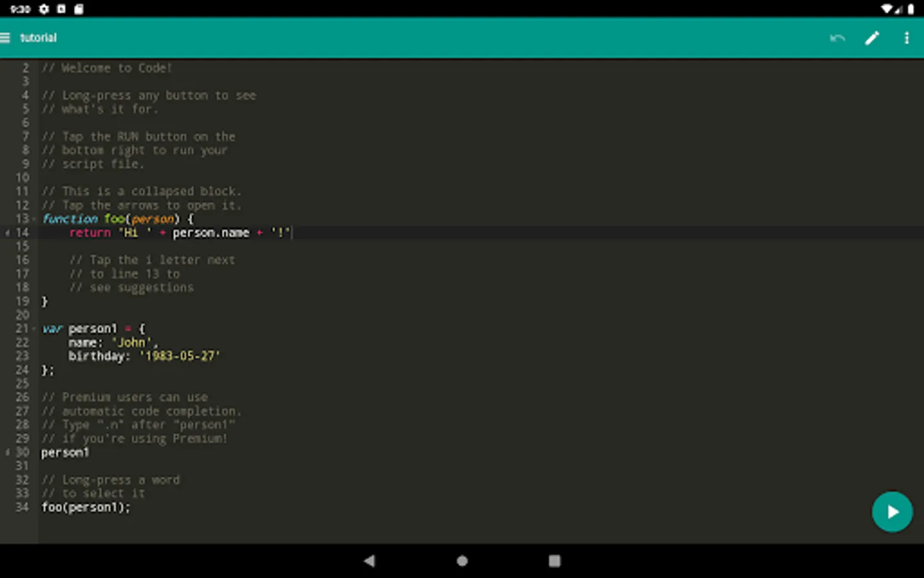The width and height of the screenshot is (924, 578).
Task: Click the '// to select it' comment
Action: pyautogui.click(x=93, y=493)
